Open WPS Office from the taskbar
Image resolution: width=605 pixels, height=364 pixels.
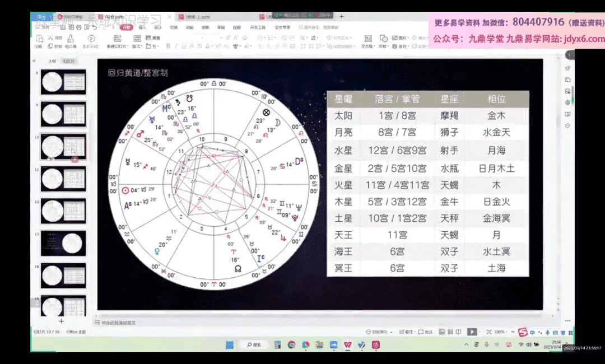coord(348,344)
